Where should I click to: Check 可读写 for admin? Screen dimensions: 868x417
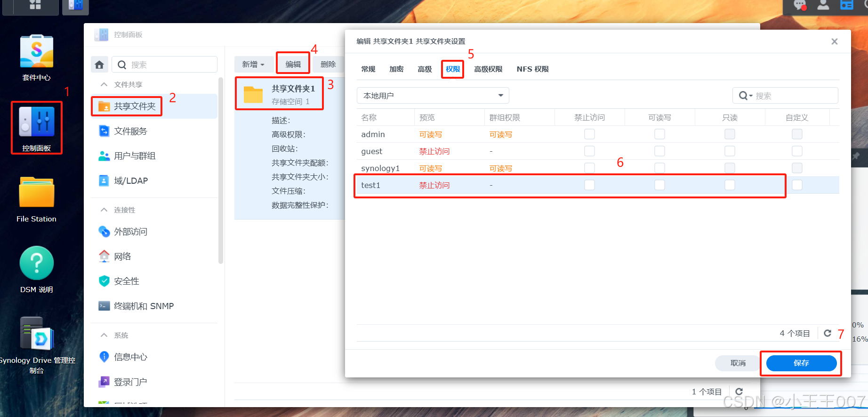659,134
